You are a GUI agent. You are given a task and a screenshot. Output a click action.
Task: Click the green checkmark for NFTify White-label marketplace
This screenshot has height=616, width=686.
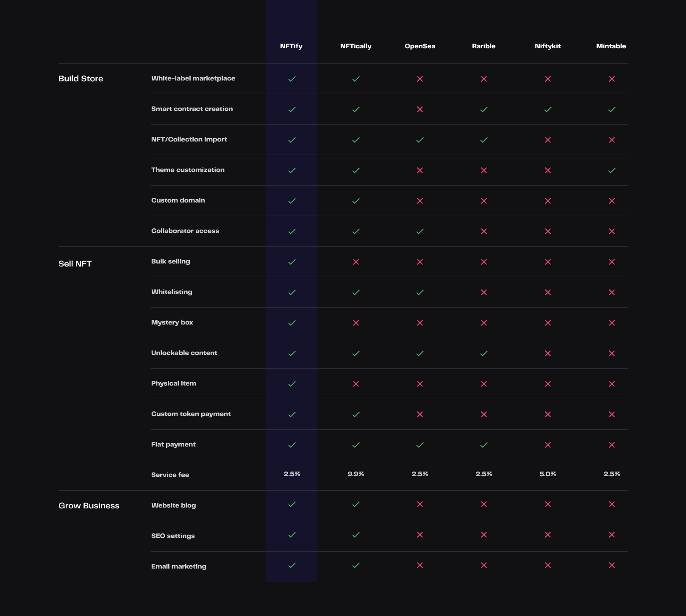pyautogui.click(x=292, y=78)
